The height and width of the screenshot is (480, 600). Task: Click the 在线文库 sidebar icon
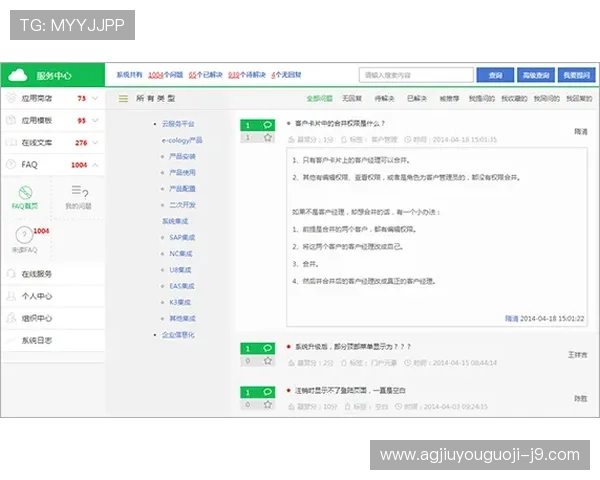(x=11, y=142)
